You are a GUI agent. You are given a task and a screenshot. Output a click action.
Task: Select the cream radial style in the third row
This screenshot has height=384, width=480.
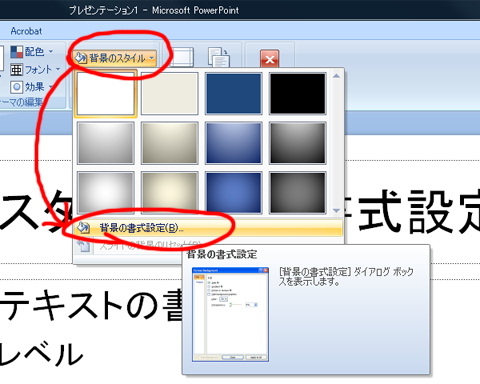169,192
